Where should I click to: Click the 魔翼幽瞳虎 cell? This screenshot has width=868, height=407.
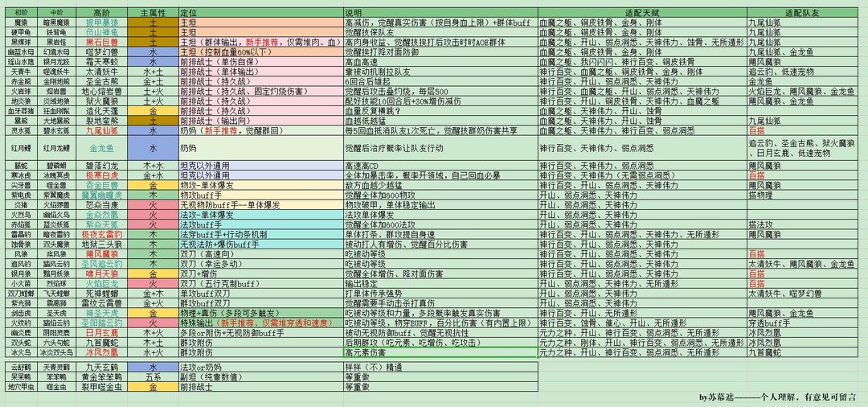click(x=101, y=195)
